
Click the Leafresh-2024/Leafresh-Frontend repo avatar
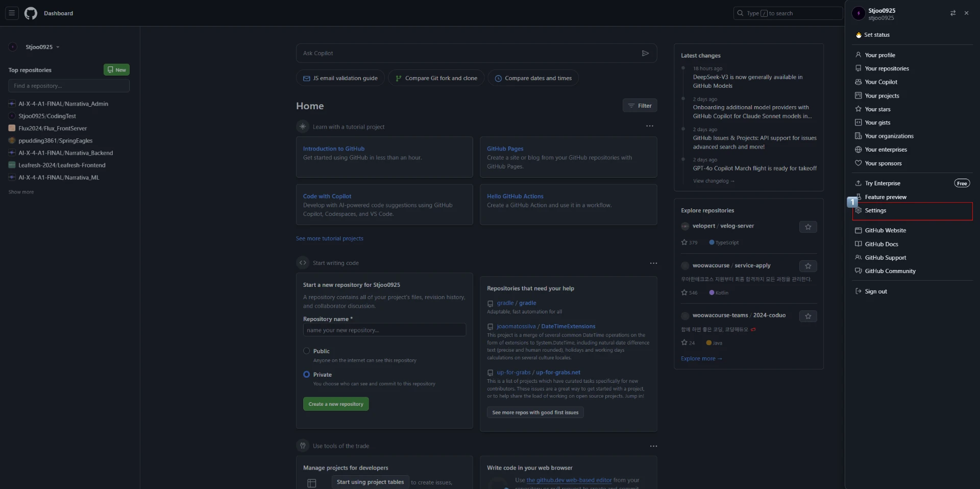(12, 165)
